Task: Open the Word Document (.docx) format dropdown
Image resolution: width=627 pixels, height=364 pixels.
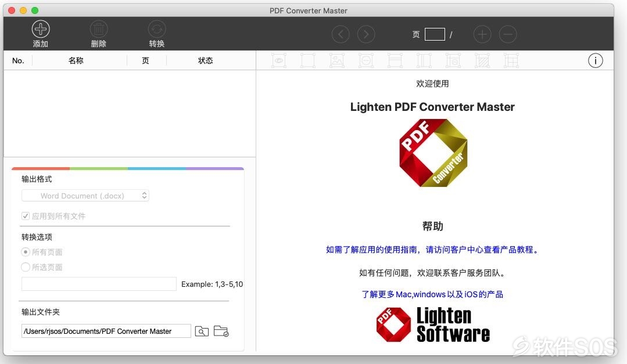Action: [x=85, y=196]
